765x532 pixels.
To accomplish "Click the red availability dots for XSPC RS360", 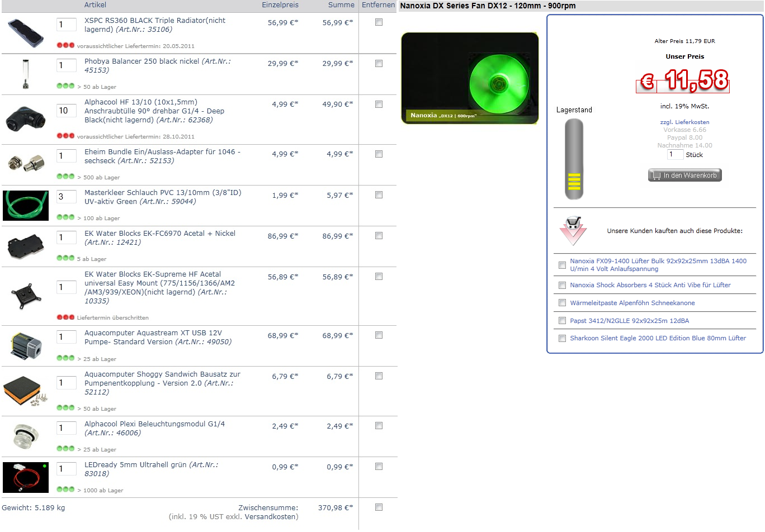I will tap(65, 45).
